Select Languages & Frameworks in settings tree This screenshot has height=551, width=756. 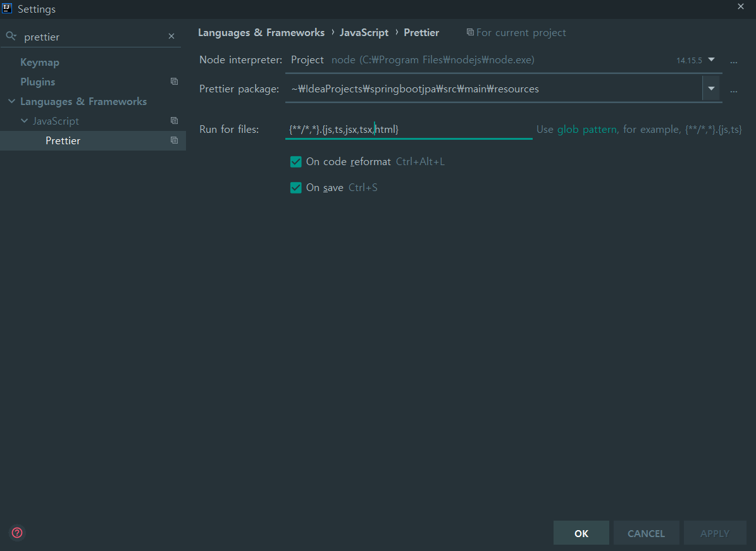pos(84,101)
